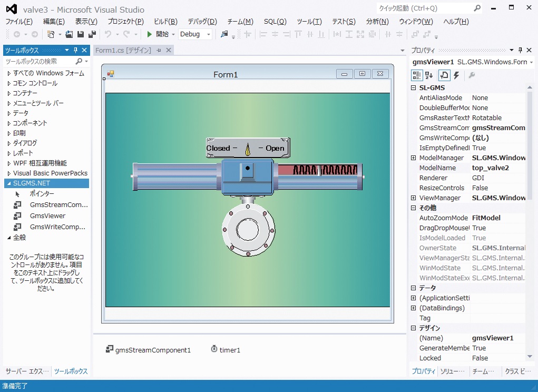The height and width of the screenshot is (392, 538).
Task: Select the Categorized view icon in Properties
Action: click(416, 76)
